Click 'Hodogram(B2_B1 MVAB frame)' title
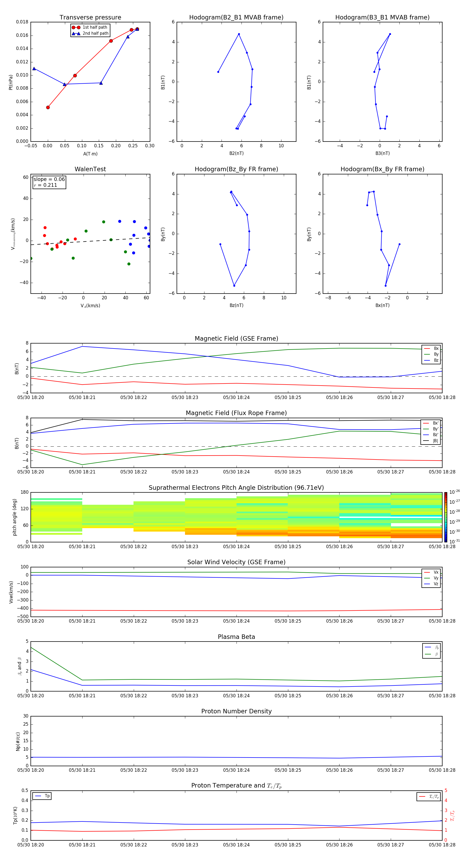This screenshot has height=868, width=473. (236, 18)
